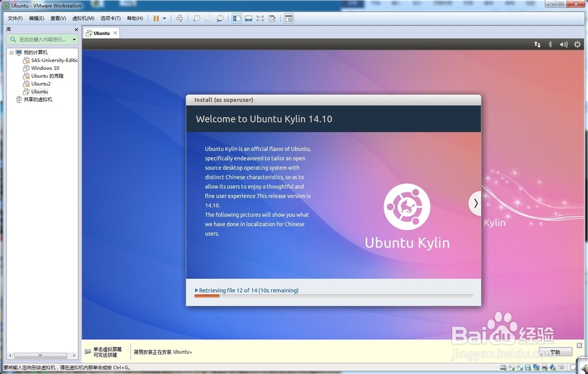Select 共享的虚拟机 in library tree

[38, 99]
